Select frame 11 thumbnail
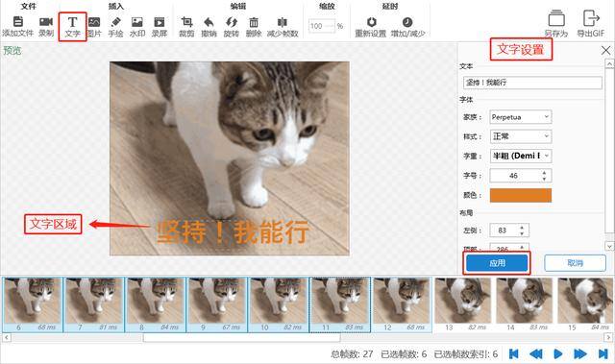Screen dimensions: 615x364 (340, 304)
